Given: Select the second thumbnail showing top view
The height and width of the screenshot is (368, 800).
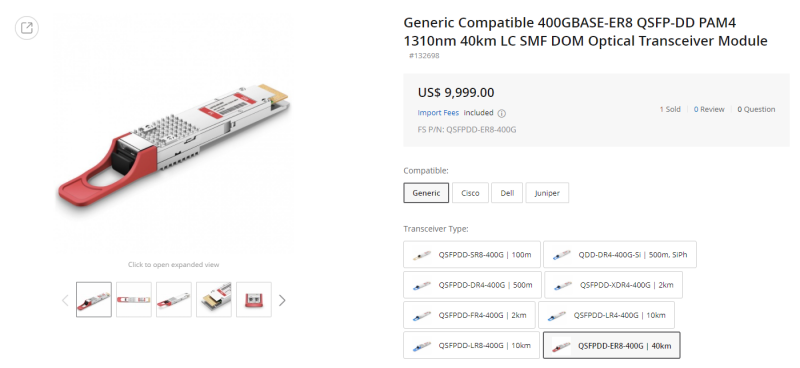Looking at the screenshot, I should (134, 300).
